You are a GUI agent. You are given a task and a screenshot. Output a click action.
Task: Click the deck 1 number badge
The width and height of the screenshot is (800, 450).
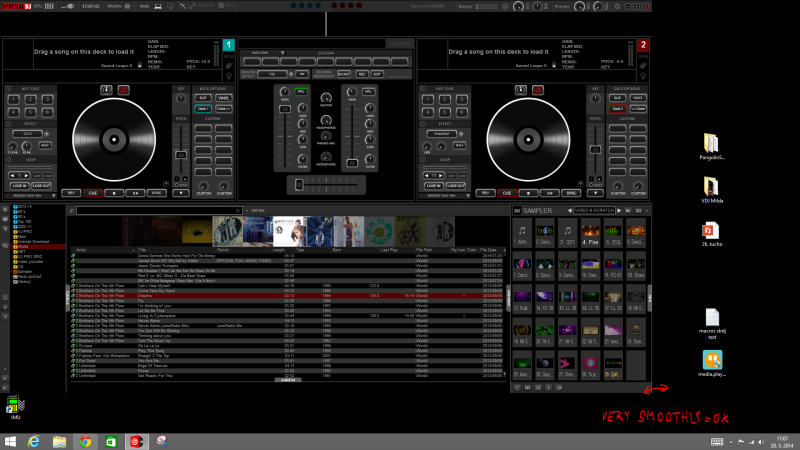[229, 45]
